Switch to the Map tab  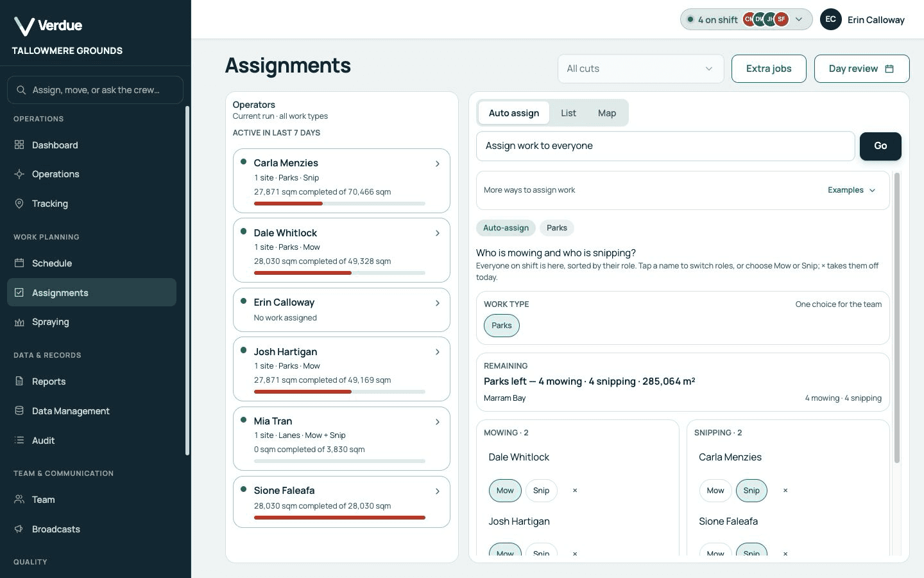pyautogui.click(x=607, y=113)
